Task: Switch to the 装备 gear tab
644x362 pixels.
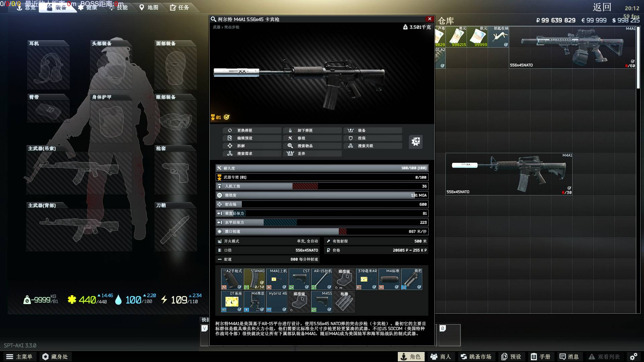Action: (57, 7)
